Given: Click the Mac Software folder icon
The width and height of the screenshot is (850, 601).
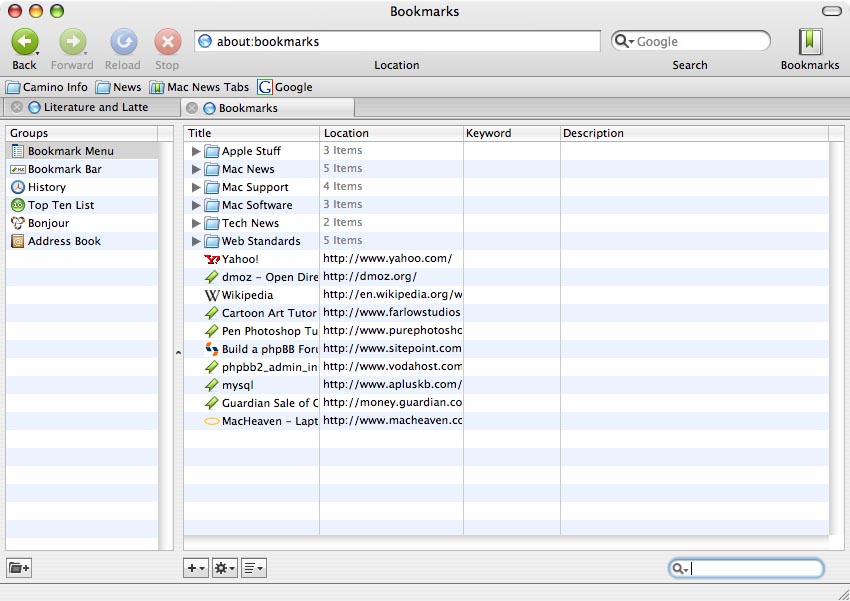Looking at the screenshot, I should [x=211, y=205].
